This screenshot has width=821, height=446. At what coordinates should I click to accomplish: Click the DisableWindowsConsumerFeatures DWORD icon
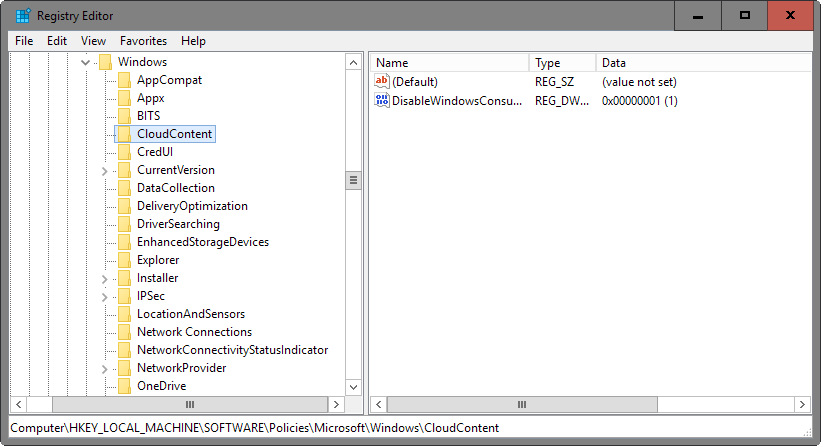(x=381, y=101)
